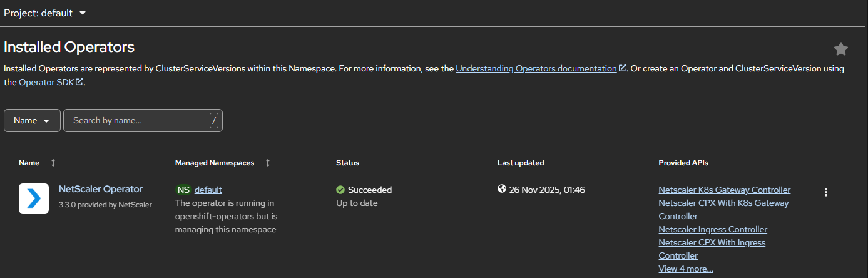The image size is (868, 278).
Task: Open the NetScaler Operator details
Action: 101,189
